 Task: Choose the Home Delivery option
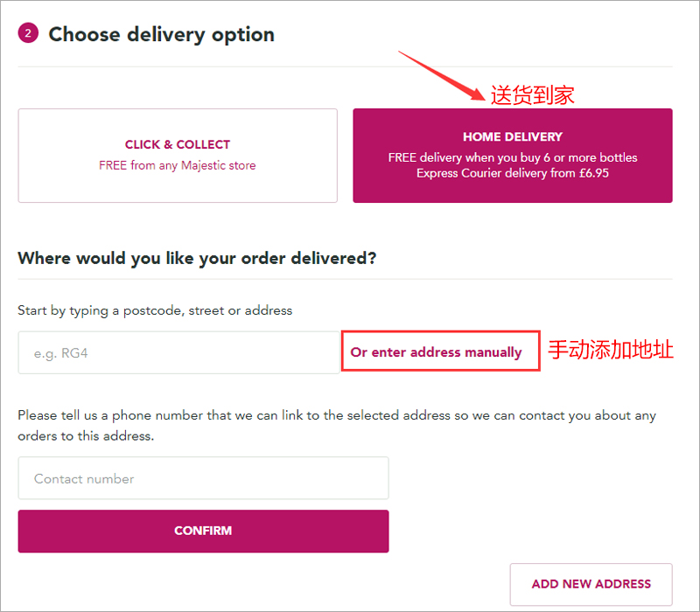pos(513,156)
